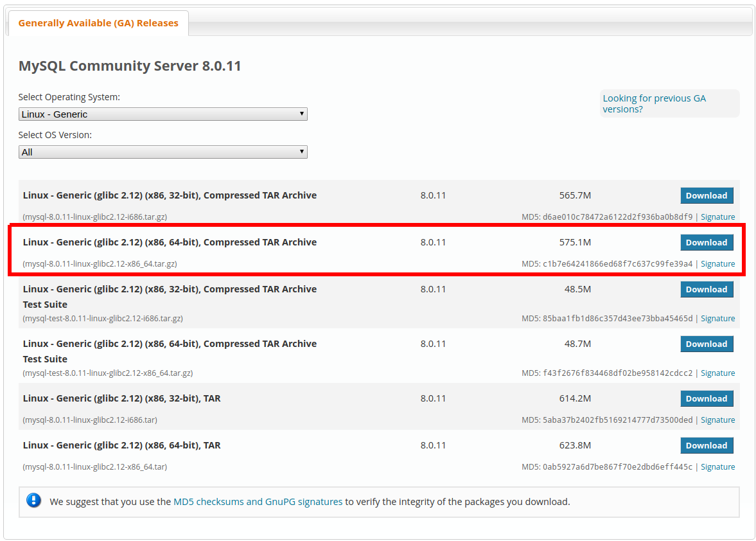
Task: Open Signature for mysql-8.0.11-linux-glibc2.12-x86_64.tar.gz
Action: [x=717, y=263]
